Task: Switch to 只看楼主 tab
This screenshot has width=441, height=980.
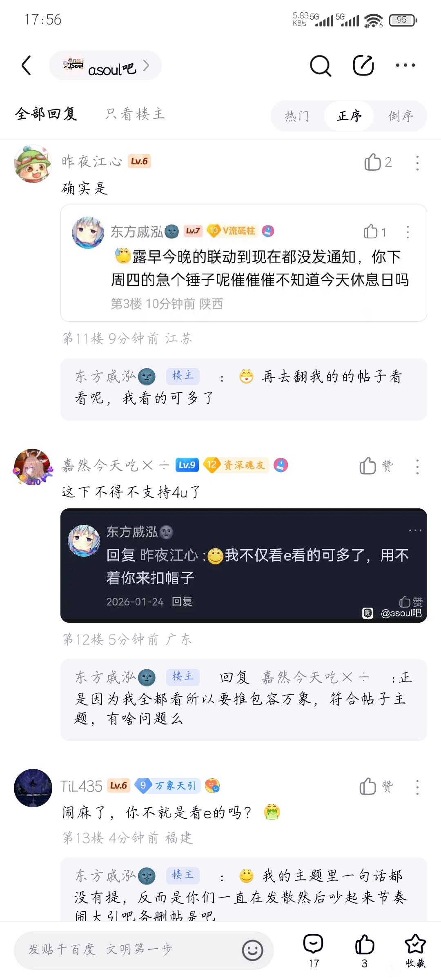Action: pyautogui.click(x=135, y=114)
